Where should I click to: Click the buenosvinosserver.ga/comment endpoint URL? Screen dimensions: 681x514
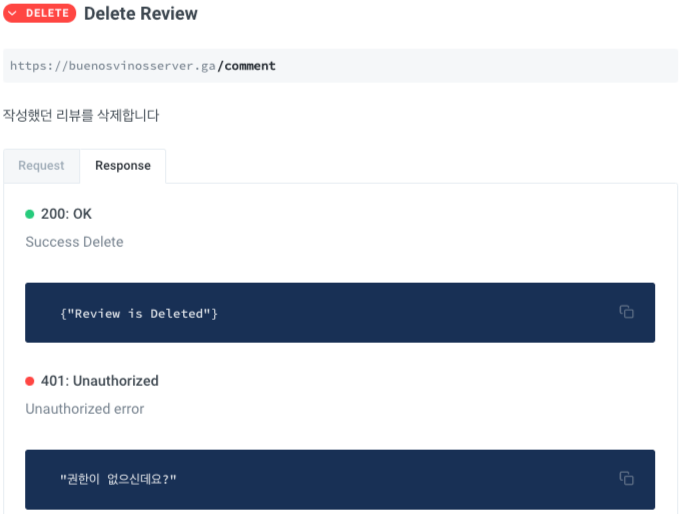(142, 66)
